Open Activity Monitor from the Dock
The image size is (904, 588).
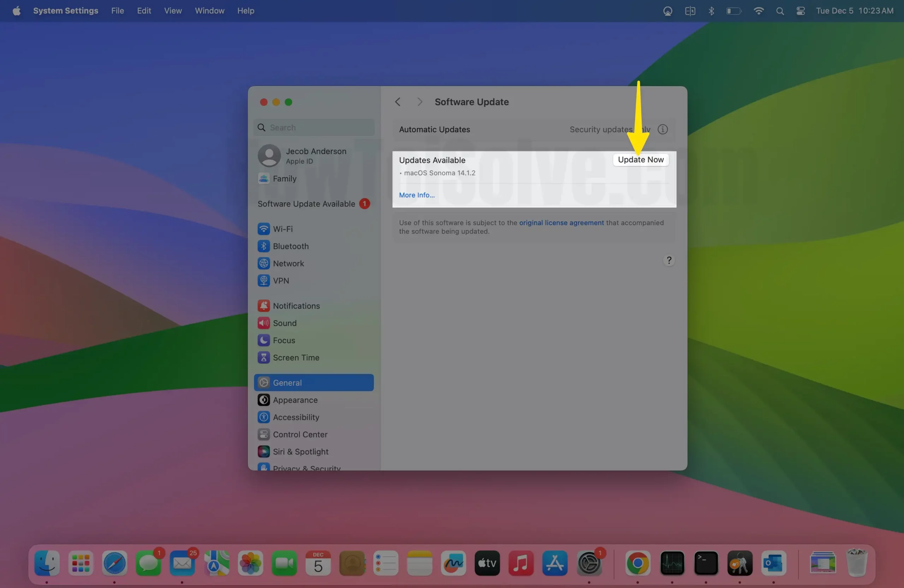pos(672,563)
